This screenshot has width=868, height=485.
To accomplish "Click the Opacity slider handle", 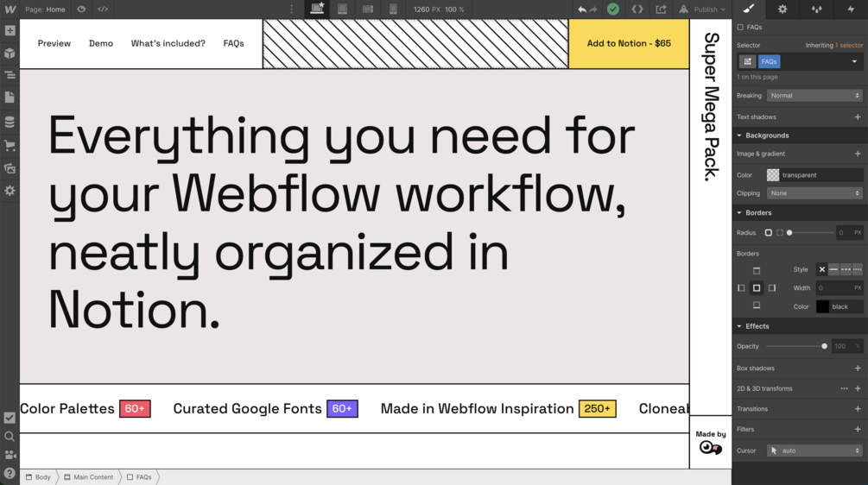I will tap(824, 346).
